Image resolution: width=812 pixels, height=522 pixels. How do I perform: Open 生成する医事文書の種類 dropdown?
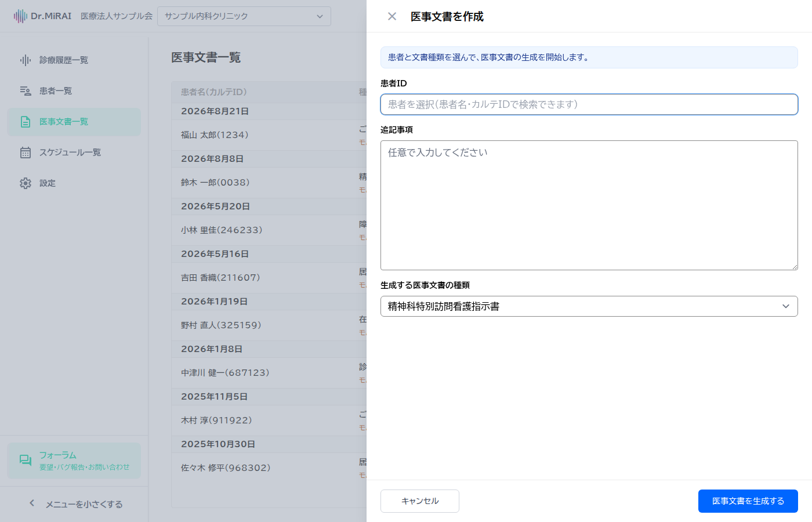[x=589, y=306]
